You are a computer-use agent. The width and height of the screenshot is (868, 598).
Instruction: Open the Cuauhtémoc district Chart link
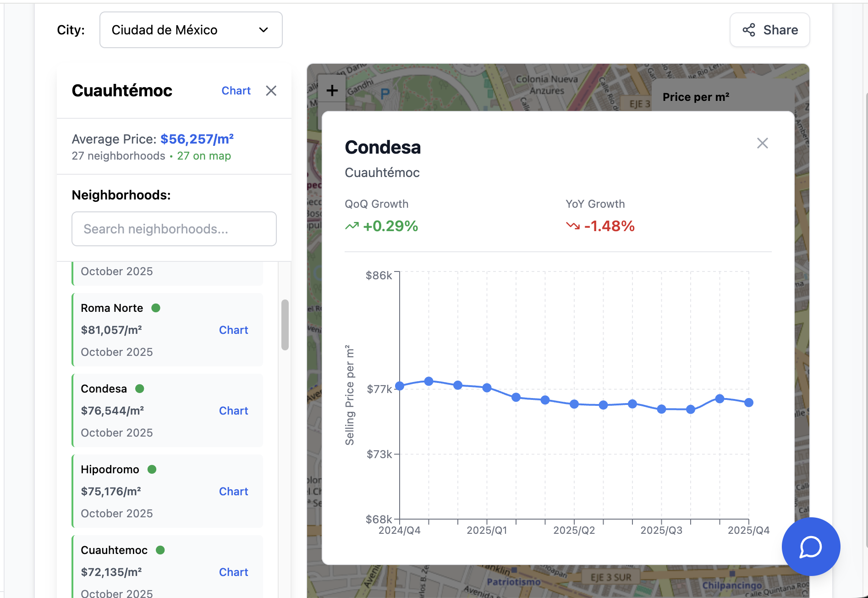click(236, 91)
